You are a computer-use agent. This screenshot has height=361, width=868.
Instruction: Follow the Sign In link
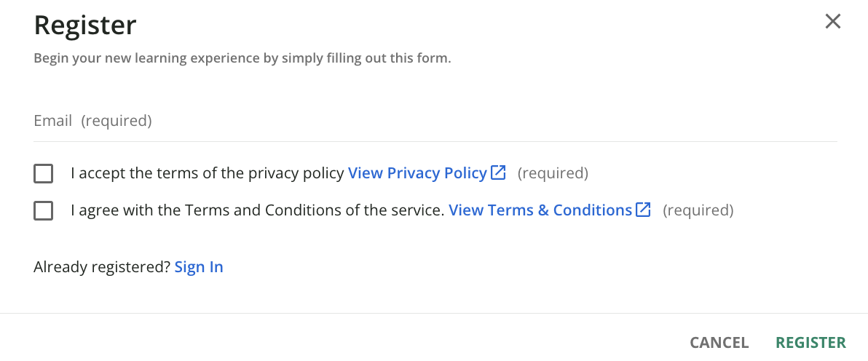click(x=199, y=267)
